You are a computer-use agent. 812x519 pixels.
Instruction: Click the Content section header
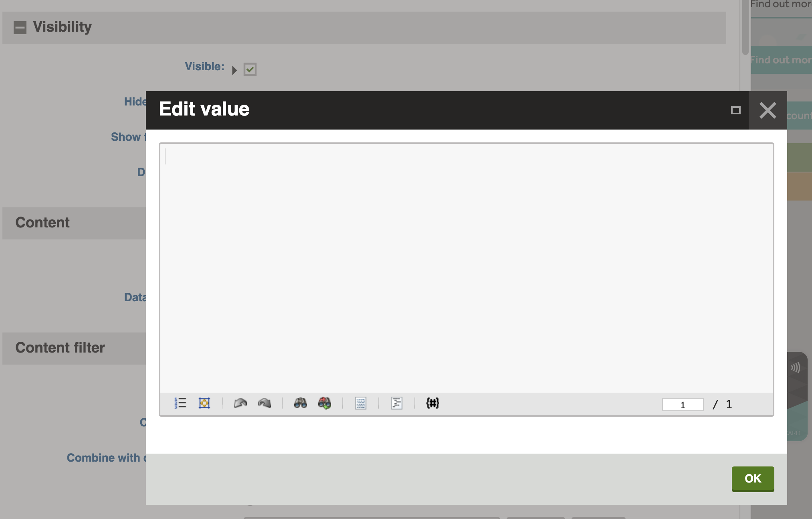click(x=74, y=223)
